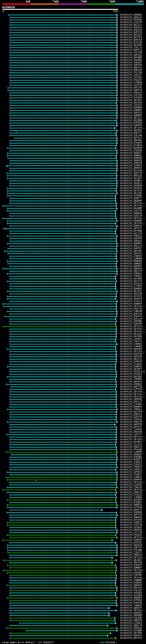The width and height of the screenshot is (146, 644).
Task: Click hit label UniRef100_A1CH86
Action: point(131,278)
